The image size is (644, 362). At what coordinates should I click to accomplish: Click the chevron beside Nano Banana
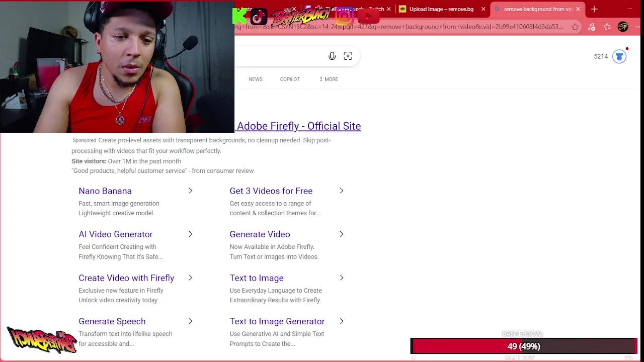point(190,191)
